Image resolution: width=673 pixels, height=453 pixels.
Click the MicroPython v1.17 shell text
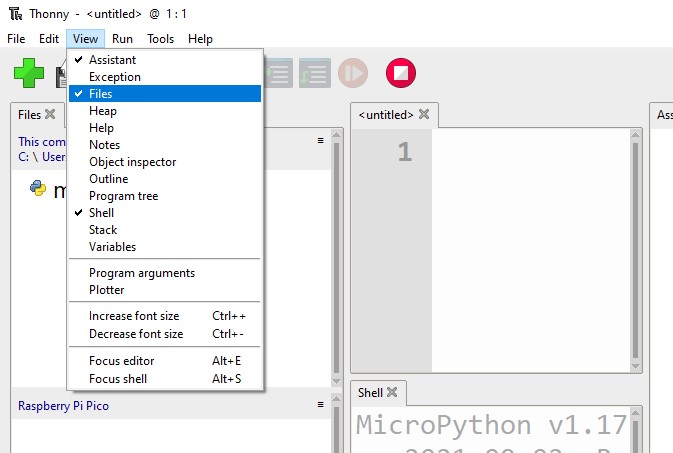tap(491, 425)
